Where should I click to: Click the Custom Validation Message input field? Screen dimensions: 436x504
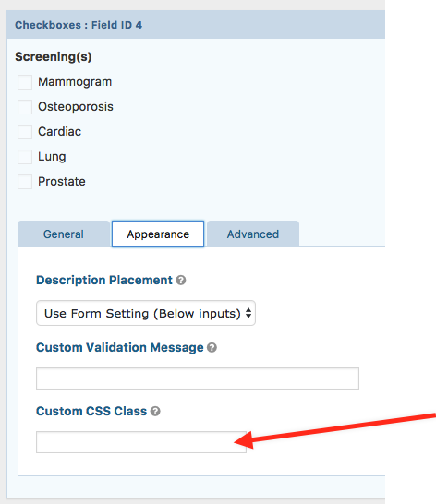coord(198,378)
